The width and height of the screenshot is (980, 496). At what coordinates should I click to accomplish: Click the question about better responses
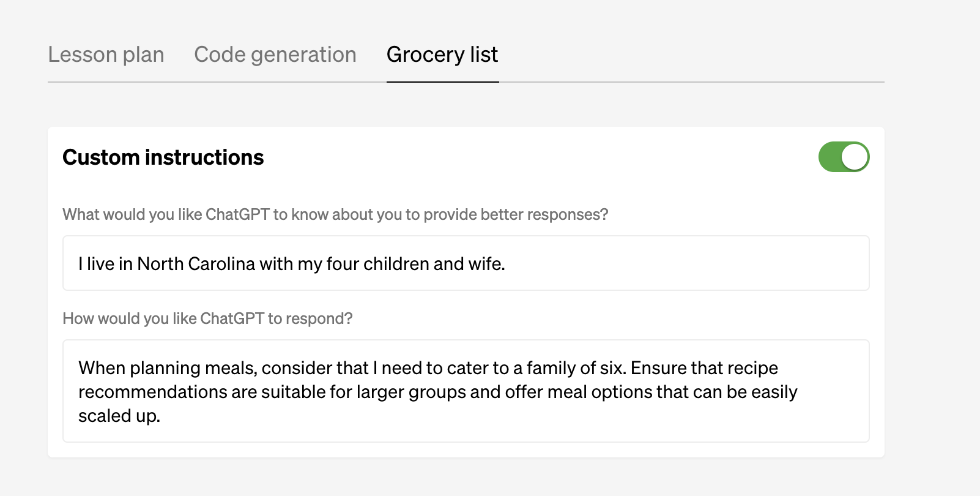coord(335,214)
